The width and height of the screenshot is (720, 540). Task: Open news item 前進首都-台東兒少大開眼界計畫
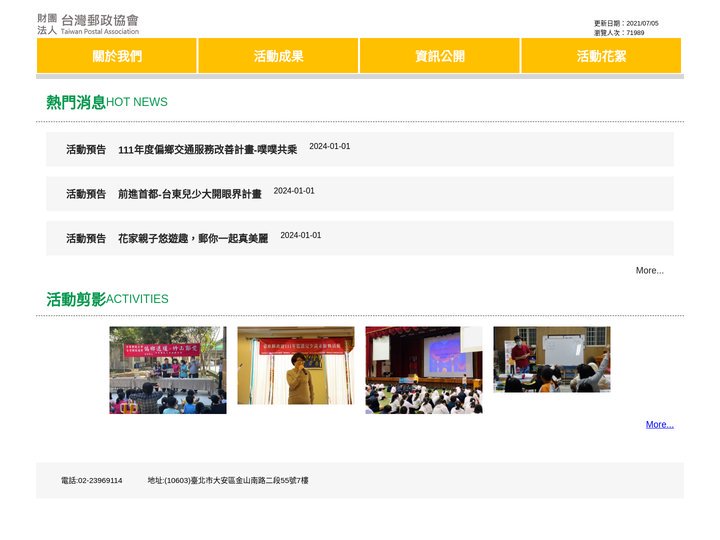[190, 194]
